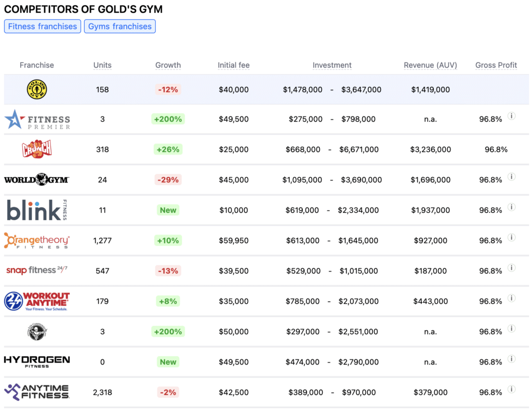532x414 pixels.
Task: Select the 1,277 units cell
Action: 102,240
